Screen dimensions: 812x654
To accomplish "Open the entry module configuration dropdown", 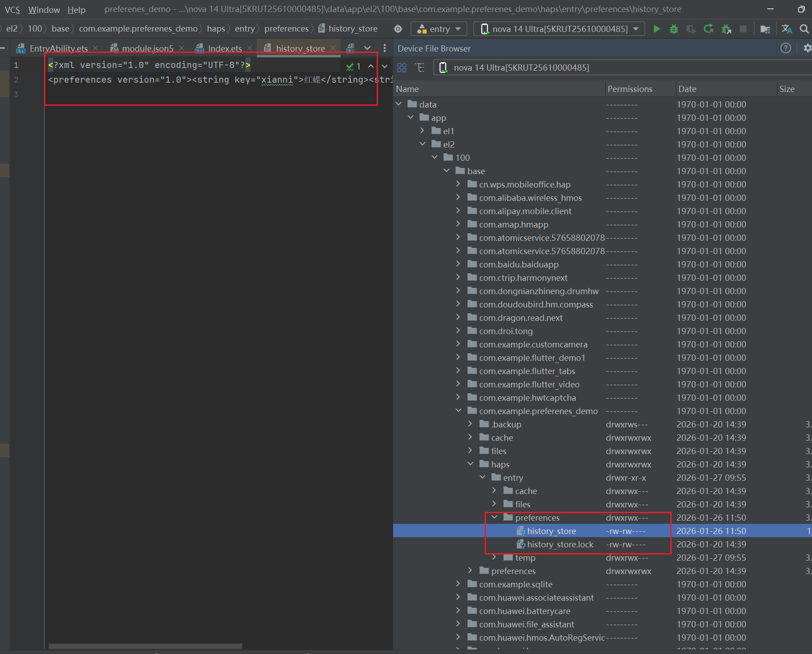I will coord(439,29).
